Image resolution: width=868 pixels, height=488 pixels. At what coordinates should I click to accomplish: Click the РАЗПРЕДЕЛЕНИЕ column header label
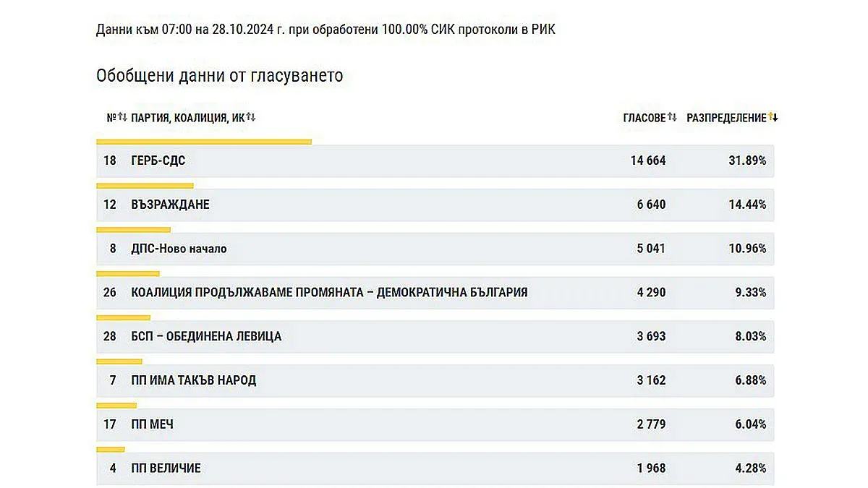click(x=726, y=118)
